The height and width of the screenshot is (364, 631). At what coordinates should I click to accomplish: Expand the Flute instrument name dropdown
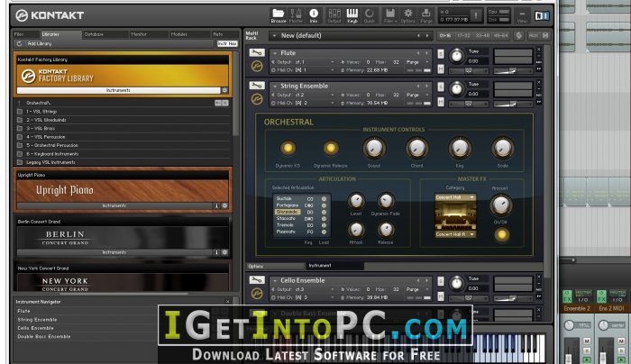(x=275, y=52)
